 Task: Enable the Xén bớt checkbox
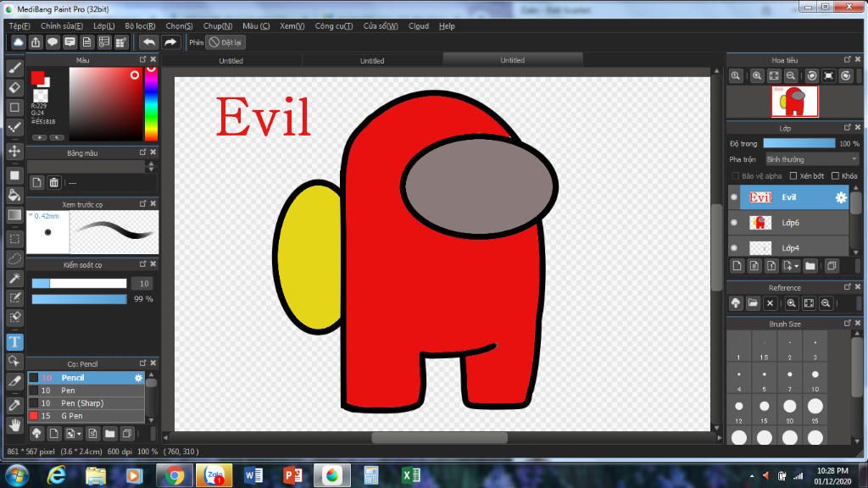coord(793,176)
